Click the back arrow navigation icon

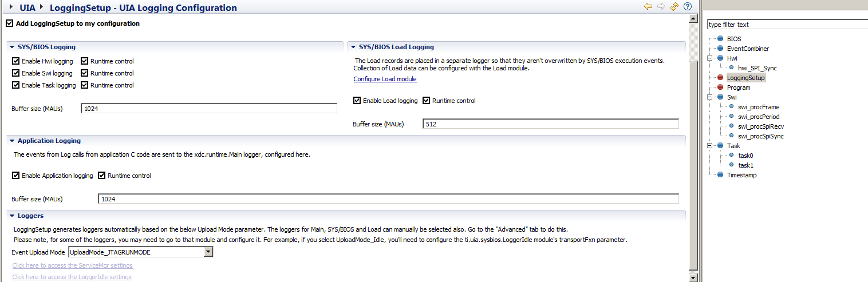point(648,6)
